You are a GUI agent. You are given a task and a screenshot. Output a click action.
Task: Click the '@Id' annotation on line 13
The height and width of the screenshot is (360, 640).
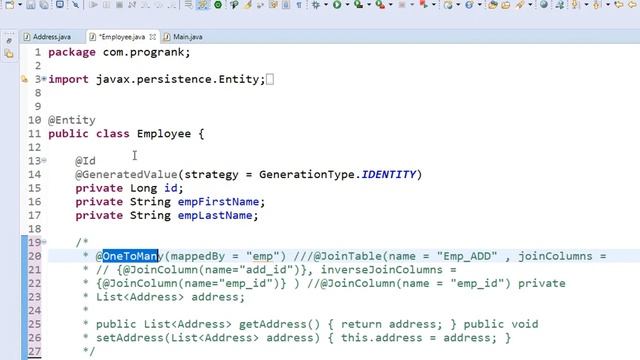tap(85, 161)
